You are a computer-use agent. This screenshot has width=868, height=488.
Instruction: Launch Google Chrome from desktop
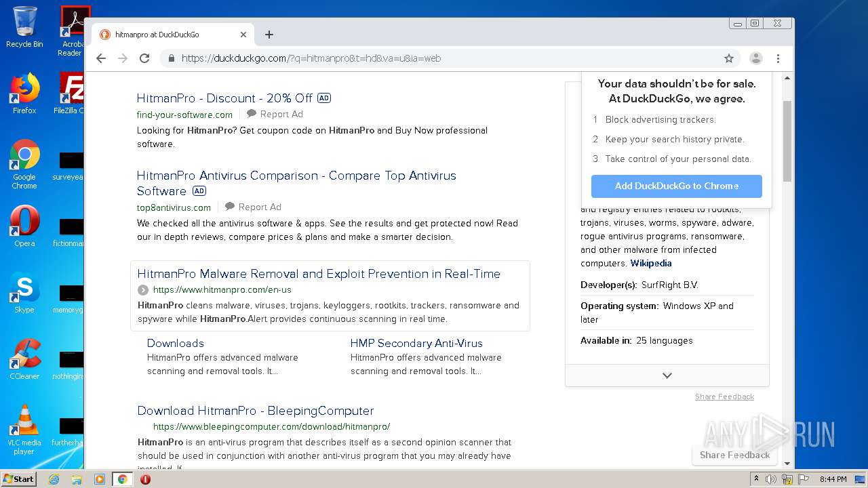pyautogui.click(x=24, y=165)
